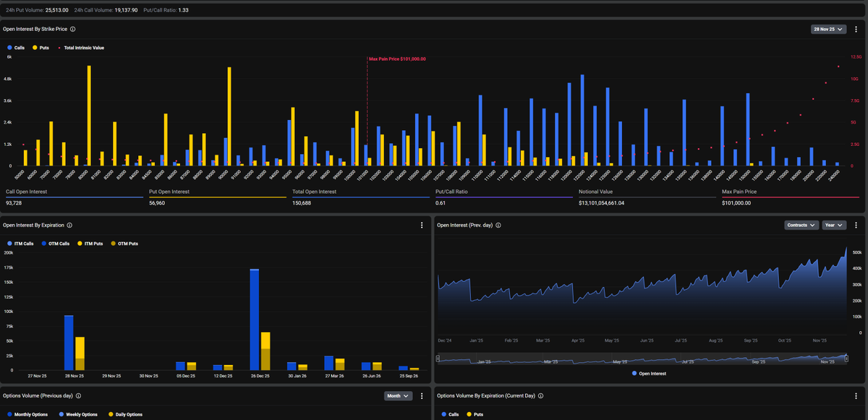The height and width of the screenshot is (420, 868).
Task: Toggle Calls series in strike price legend
Action: pos(16,47)
